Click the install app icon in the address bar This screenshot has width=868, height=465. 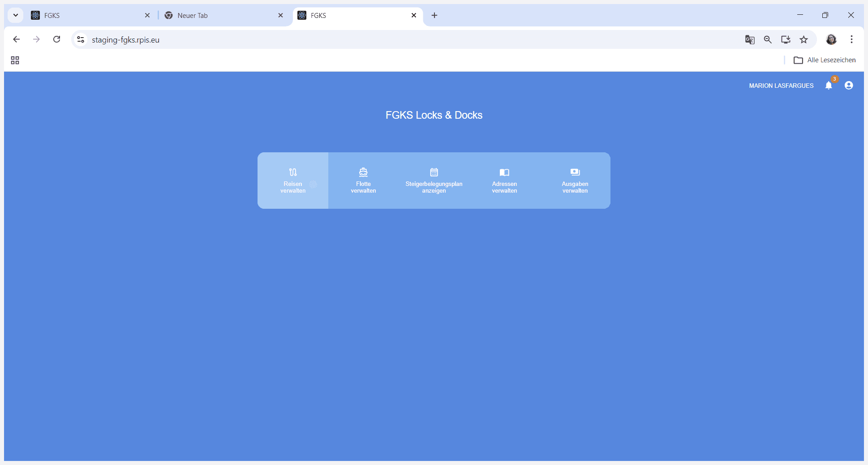point(786,39)
